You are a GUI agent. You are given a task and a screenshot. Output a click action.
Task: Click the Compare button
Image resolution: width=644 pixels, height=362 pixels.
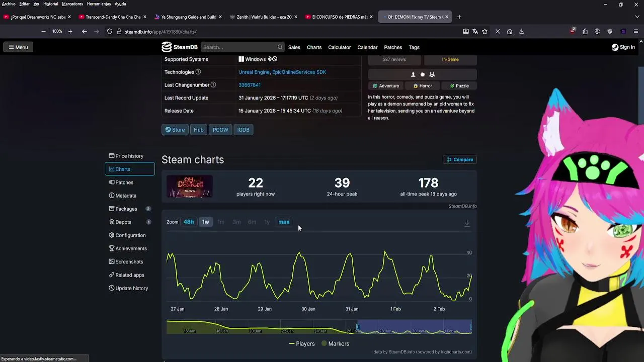(x=460, y=160)
